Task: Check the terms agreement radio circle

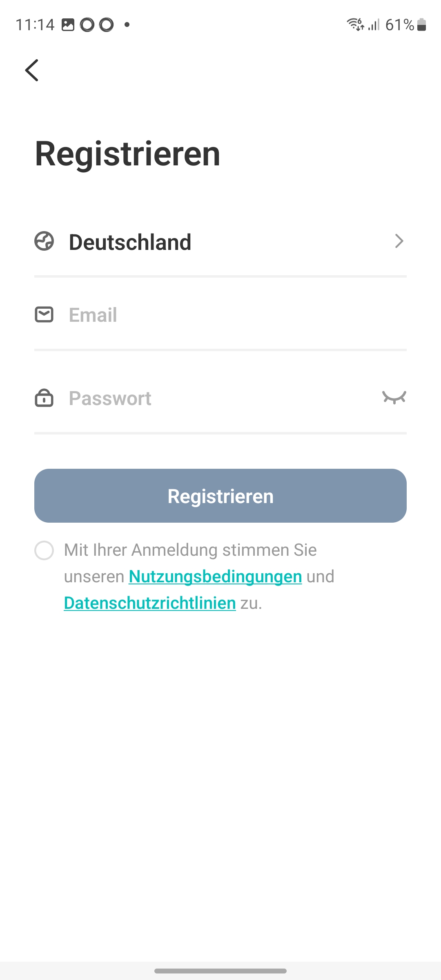Action: (44, 550)
